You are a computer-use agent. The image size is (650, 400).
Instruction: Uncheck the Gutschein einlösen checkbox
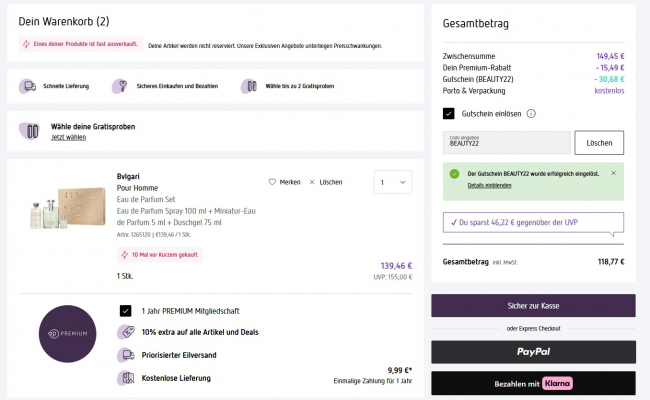tap(449, 114)
